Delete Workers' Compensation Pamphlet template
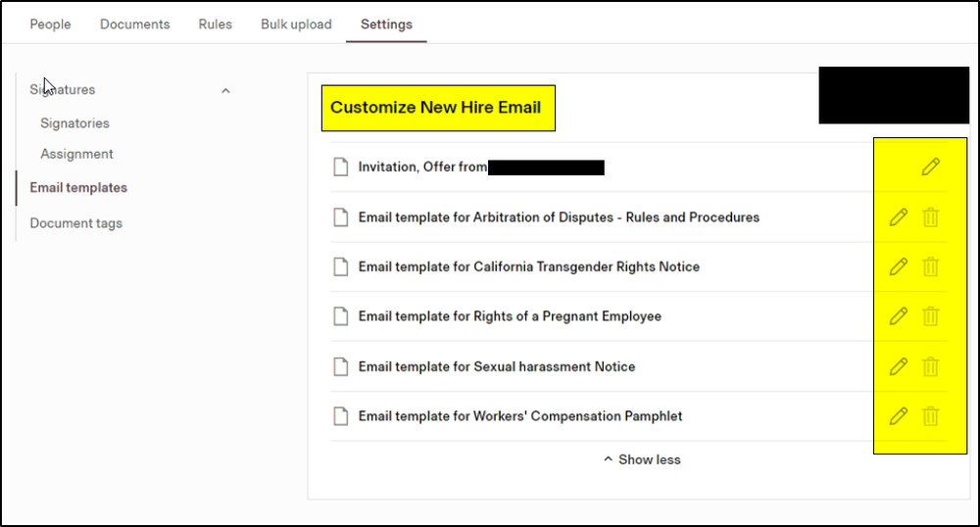 [x=930, y=416]
